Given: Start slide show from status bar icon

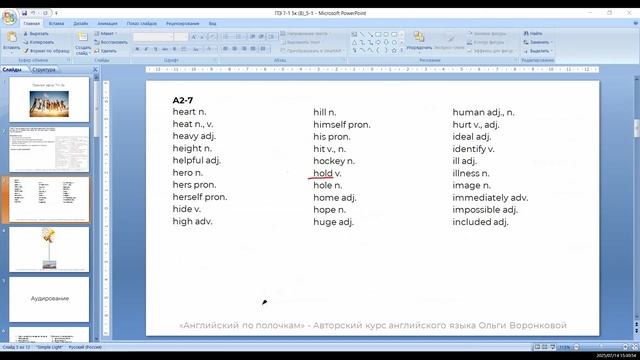Looking at the screenshot, I should click(552, 347).
